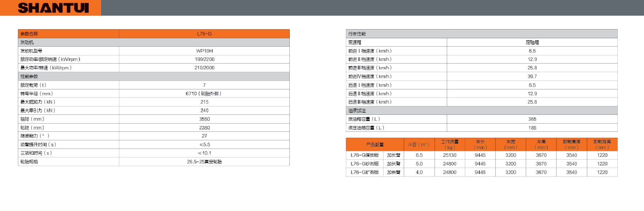Select the value ≤5.5
Screen dimensions: 644x211
click(205, 145)
